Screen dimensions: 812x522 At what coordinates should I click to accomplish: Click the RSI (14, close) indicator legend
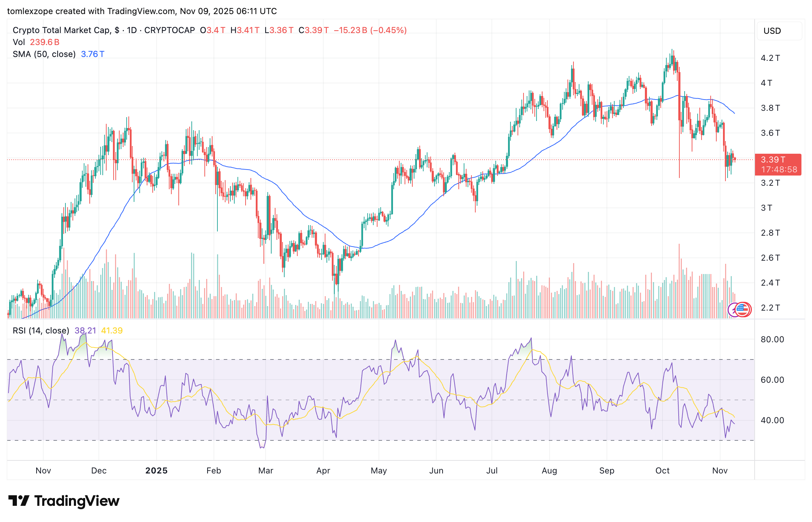coord(41,331)
